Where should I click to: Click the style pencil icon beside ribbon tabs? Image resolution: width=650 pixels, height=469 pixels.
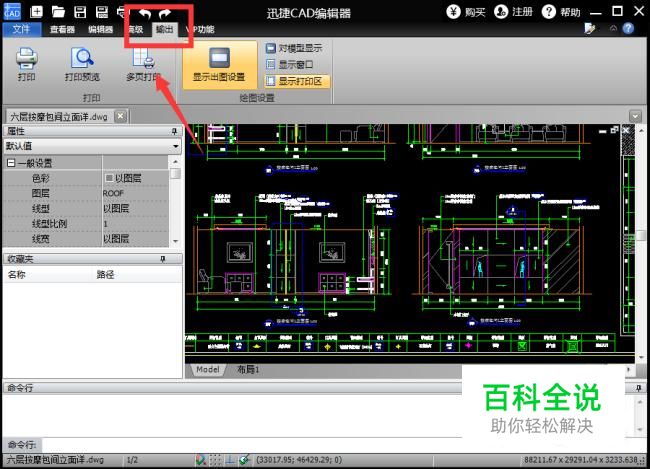[x=589, y=28]
